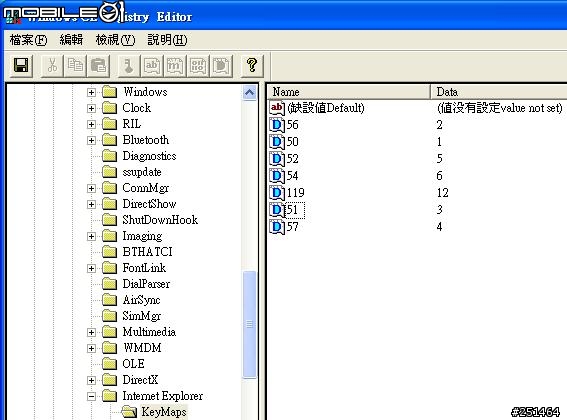567x420 pixels.
Task: Expand the RIL tree node
Action: point(91,124)
